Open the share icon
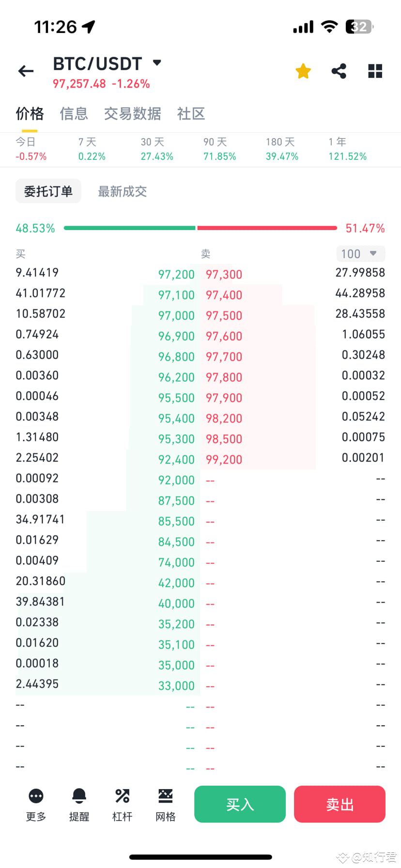This screenshot has width=401, height=868. 339,71
